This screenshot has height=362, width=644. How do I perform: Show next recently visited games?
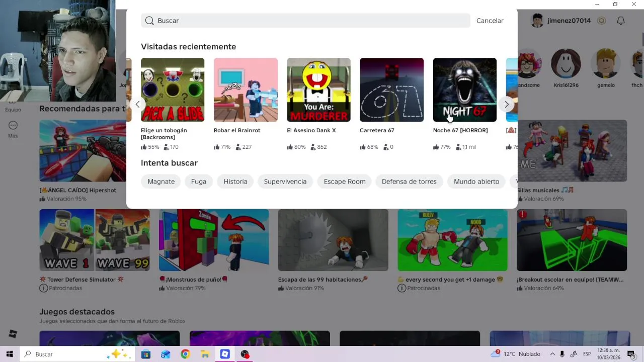point(506,104)
